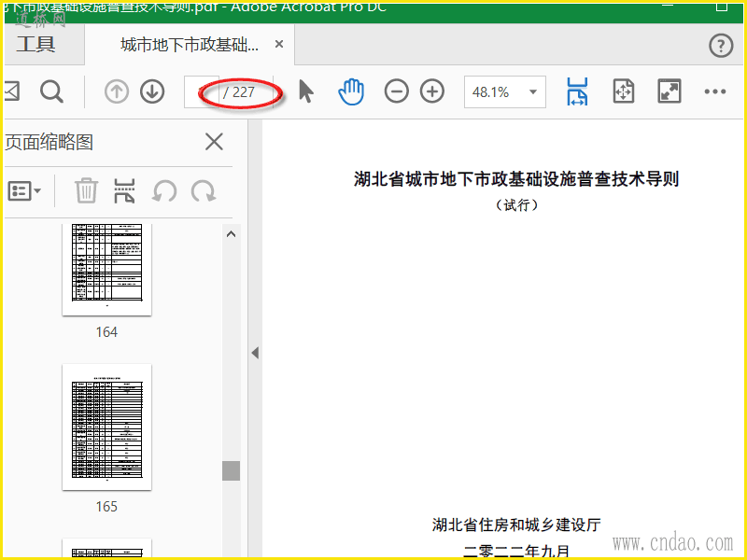The width and height of the screenshot is (747, 560).
Task: Select page 165 thumbnail
Action: coord(106,427)
